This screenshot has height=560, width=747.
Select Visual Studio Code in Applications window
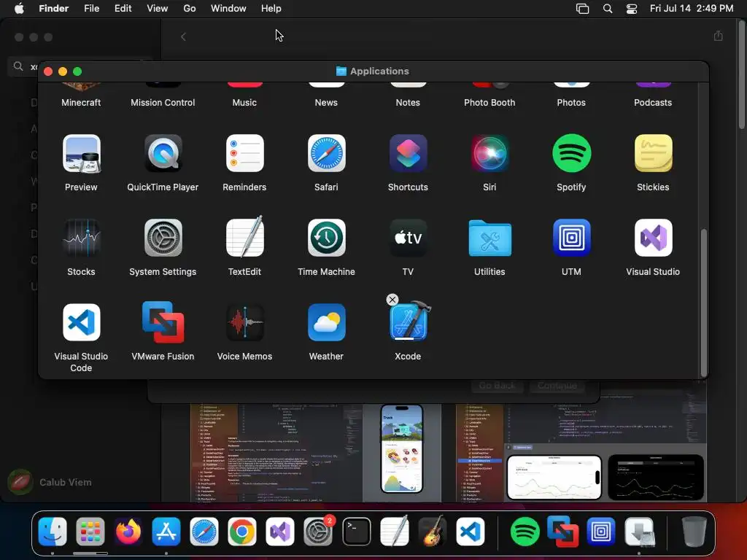[x=82, y=322]
